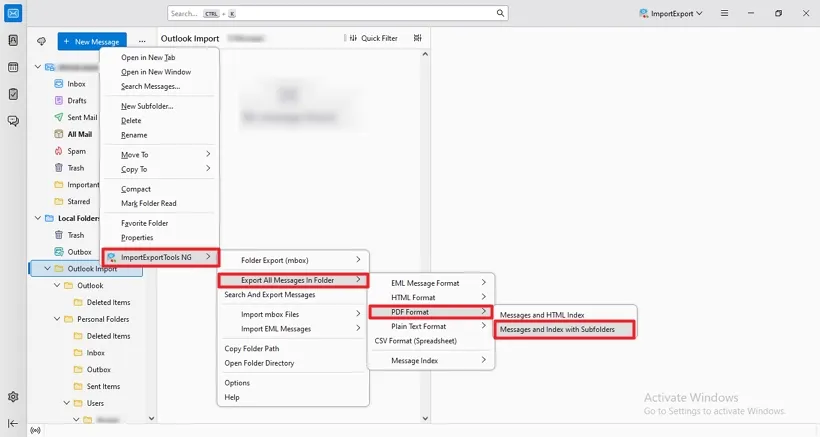Collapse the Outlook Import folder

pos(47,268)
